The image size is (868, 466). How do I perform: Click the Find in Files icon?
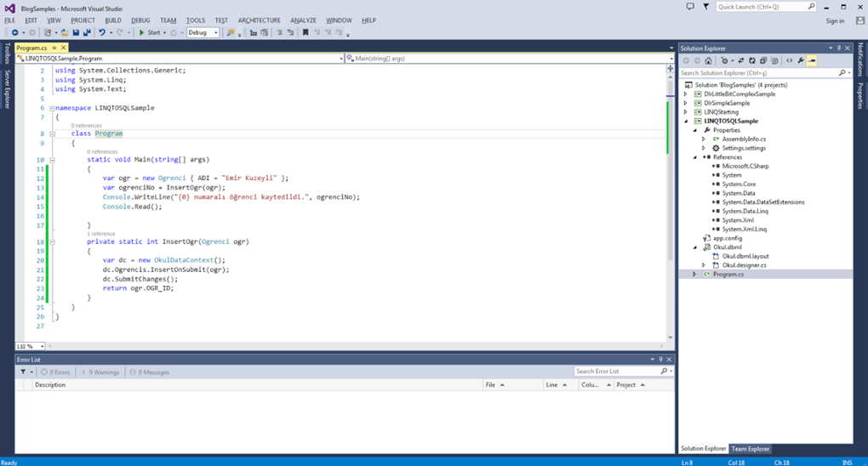click(x=231, y=32)
